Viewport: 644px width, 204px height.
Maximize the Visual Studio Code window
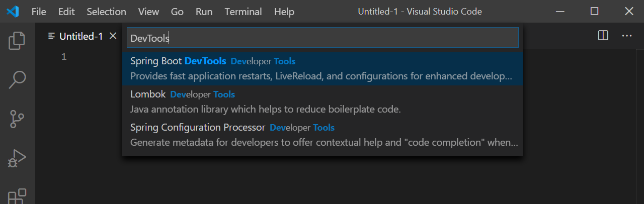594,11
